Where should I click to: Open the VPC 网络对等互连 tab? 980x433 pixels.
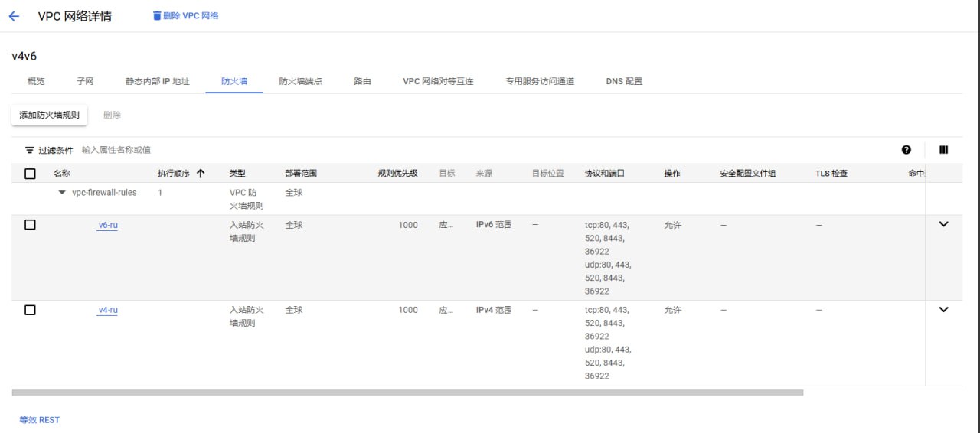(438, 81)
